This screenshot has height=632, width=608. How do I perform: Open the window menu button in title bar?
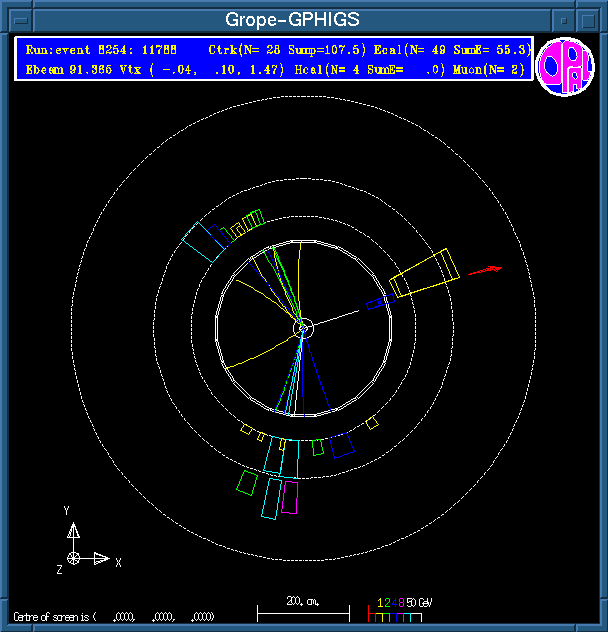16,19
